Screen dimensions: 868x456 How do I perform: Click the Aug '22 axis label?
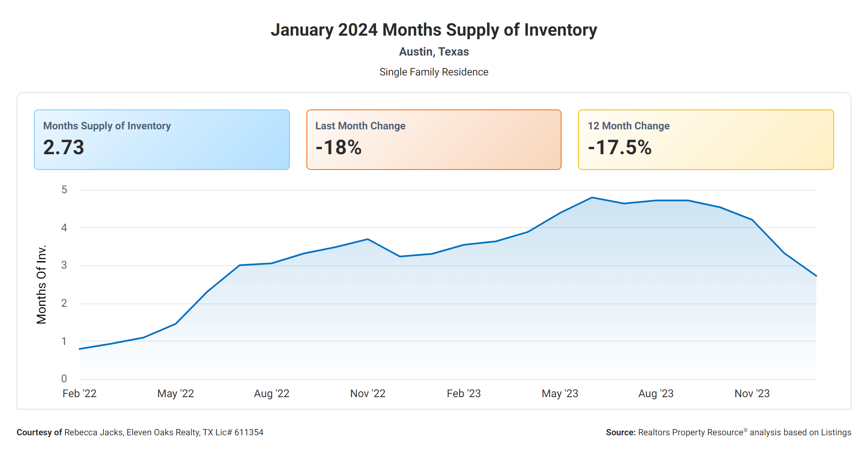tap(272, 393)
